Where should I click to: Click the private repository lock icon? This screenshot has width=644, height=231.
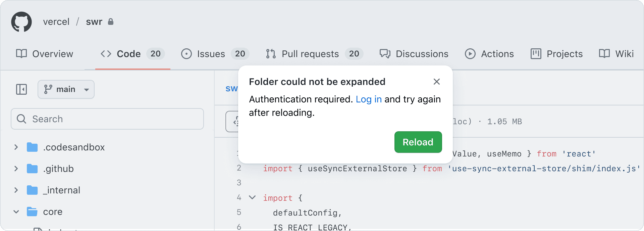(x=111, y=22)
